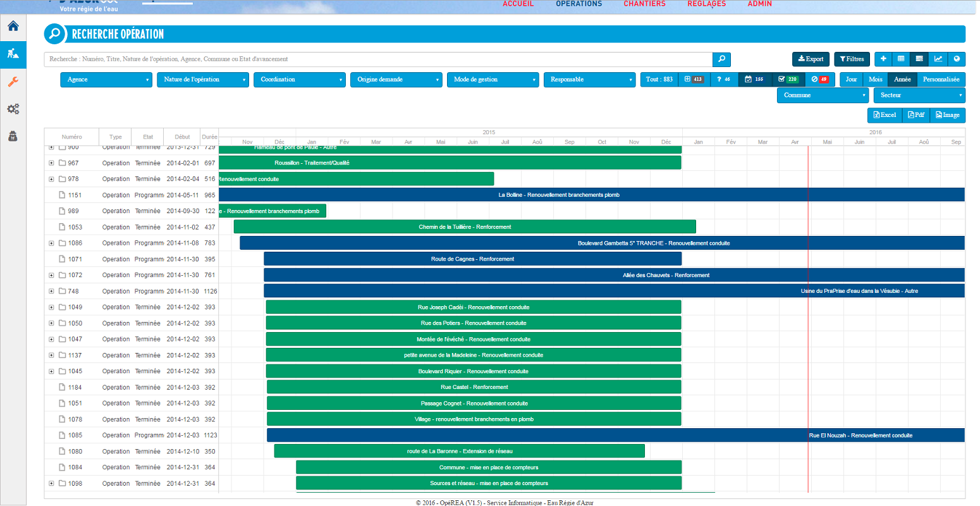Click inside the Recherche search field
Image resolution: width=980 pixels, height=506 pixels.
(316, 59)
